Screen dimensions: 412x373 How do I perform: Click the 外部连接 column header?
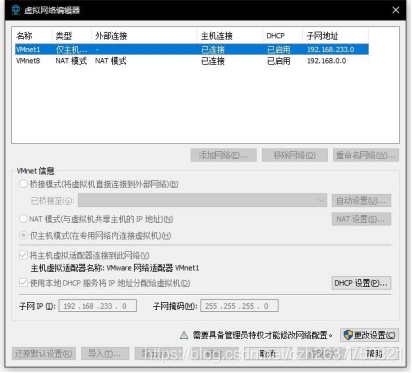[x=144, y=36]
